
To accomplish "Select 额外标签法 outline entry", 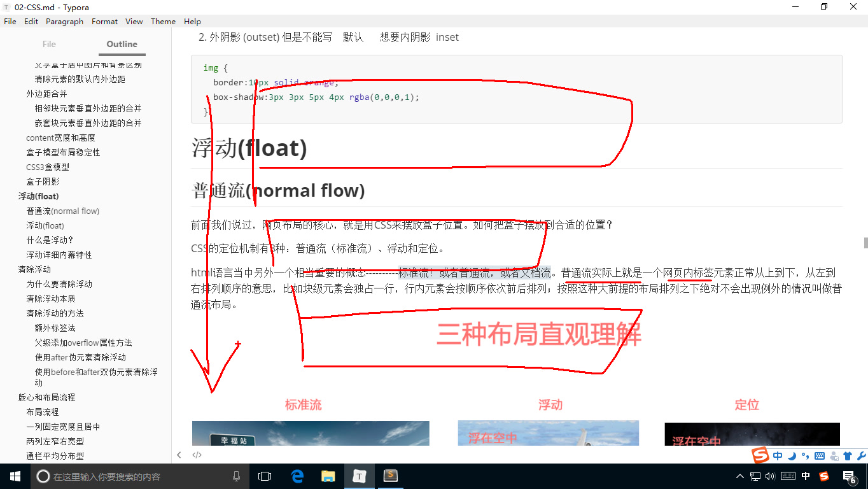I will click(x=55, y=328).
